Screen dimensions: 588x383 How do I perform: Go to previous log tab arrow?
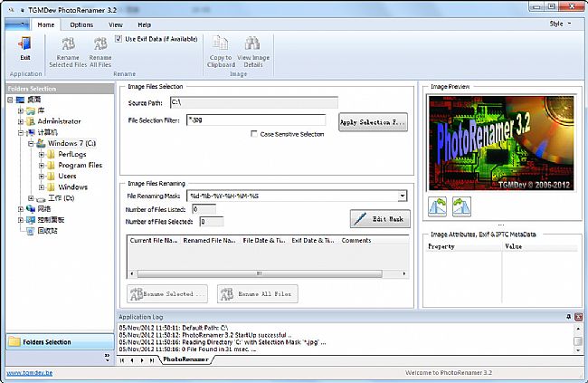pyautogui.click(x=132, y=360)
